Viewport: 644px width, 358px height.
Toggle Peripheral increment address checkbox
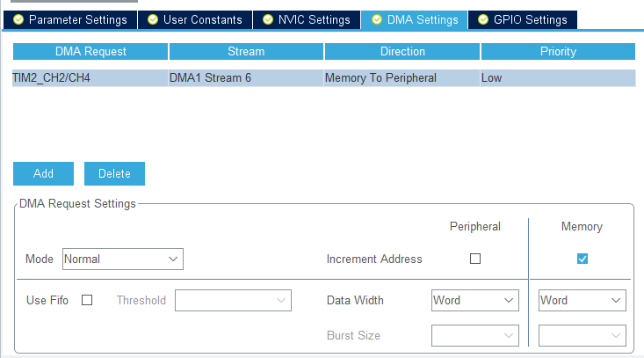(475, 259)
